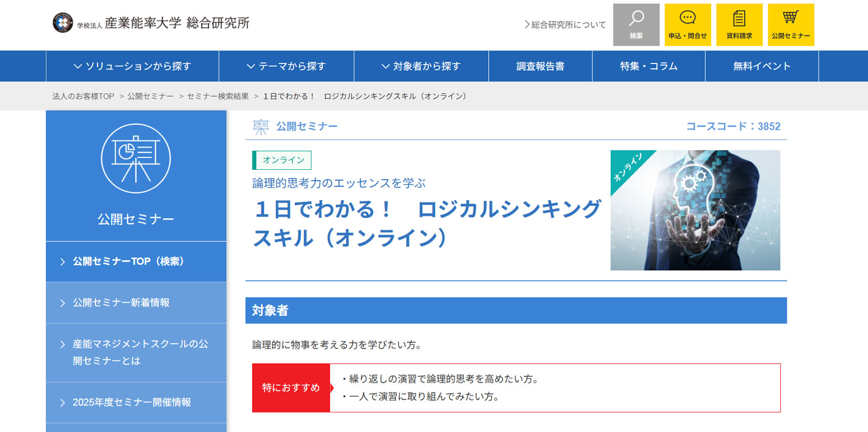Click 産業能率大学 総合研究所 site title
Screen dimensions: 868x432
click(x=177, y=23)
